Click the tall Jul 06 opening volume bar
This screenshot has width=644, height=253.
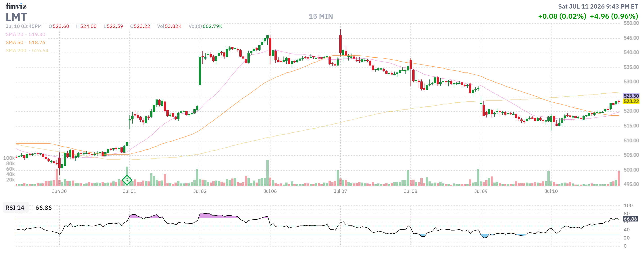pyautogui.click(x=268, y=173)
